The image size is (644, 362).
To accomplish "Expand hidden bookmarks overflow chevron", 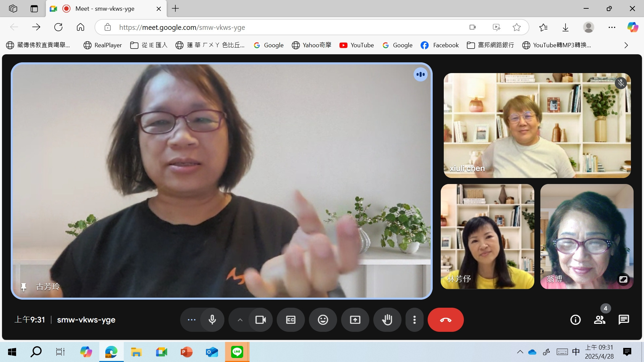I will [x=626, y=45].
